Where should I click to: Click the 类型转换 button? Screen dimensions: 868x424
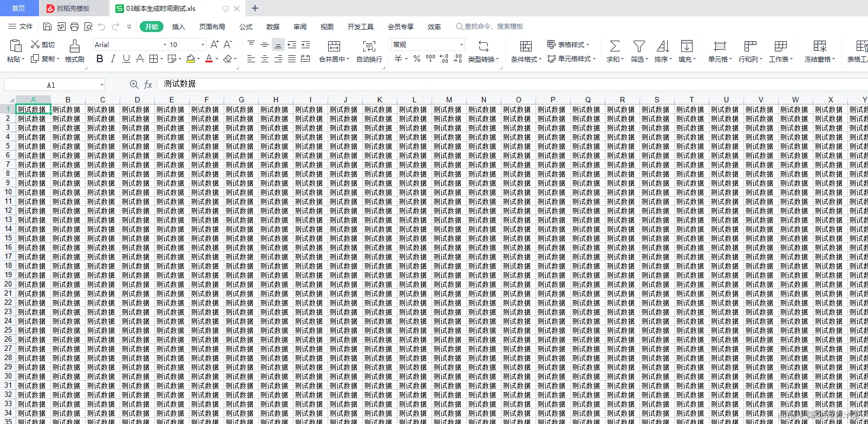point(483,51)
